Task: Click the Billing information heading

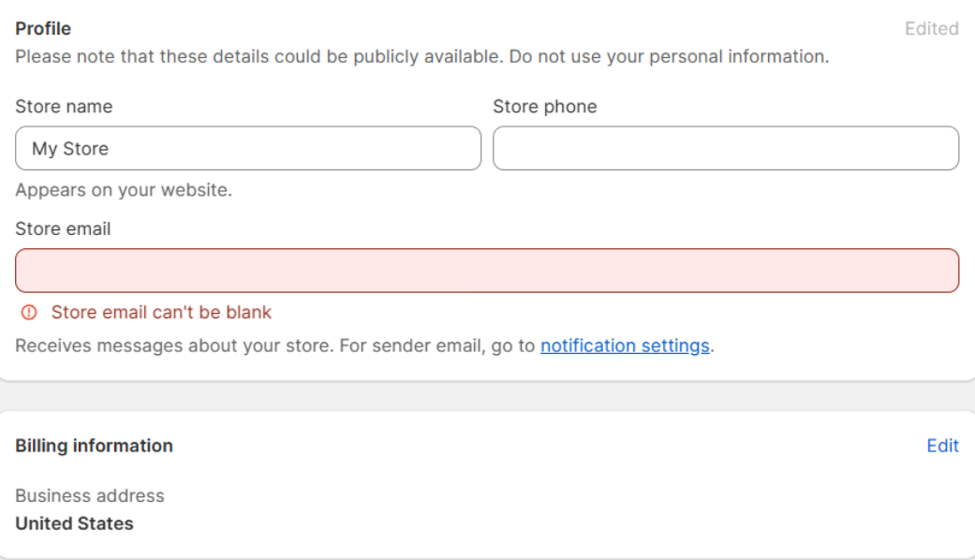Action: [94, 446]
